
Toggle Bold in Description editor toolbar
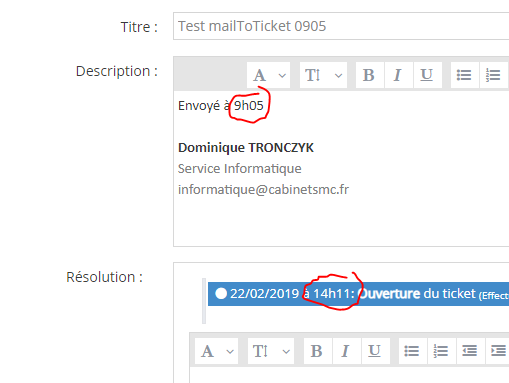pos(369,75)
